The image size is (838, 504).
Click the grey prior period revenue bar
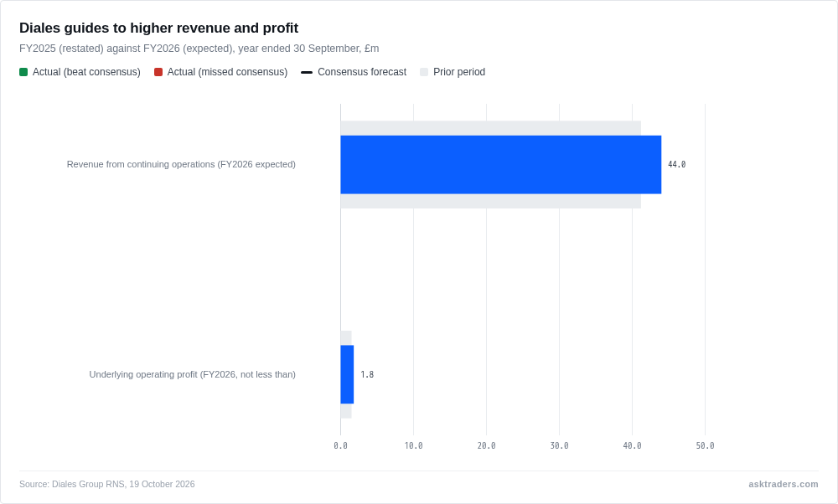490,128
